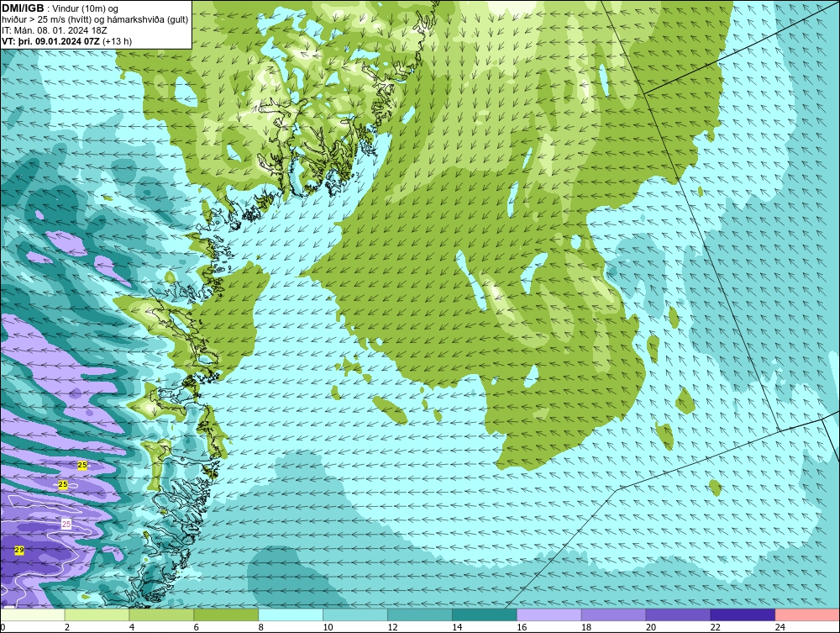Click the 18–20 m/s purple legend swatch
Image resolution: width=840 pixels, height=633 pixels.
pos(613,615)
